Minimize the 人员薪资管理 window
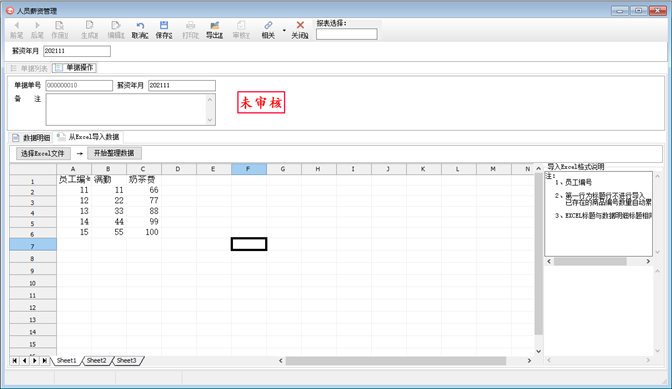The width and height of the screenshot is (672, 389). pos(620,11)
